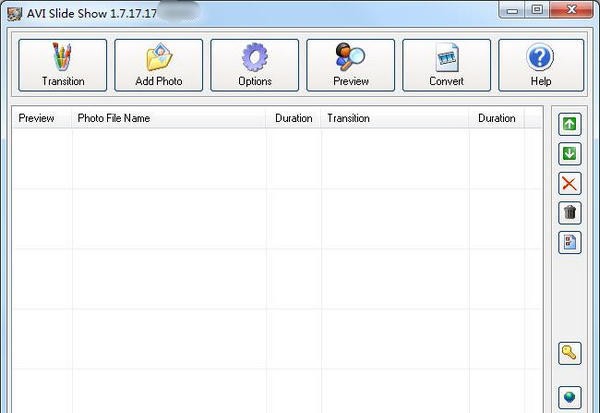Open the Transition settings button
Screen dimensions: 600x413
click(x=62, y=65)
